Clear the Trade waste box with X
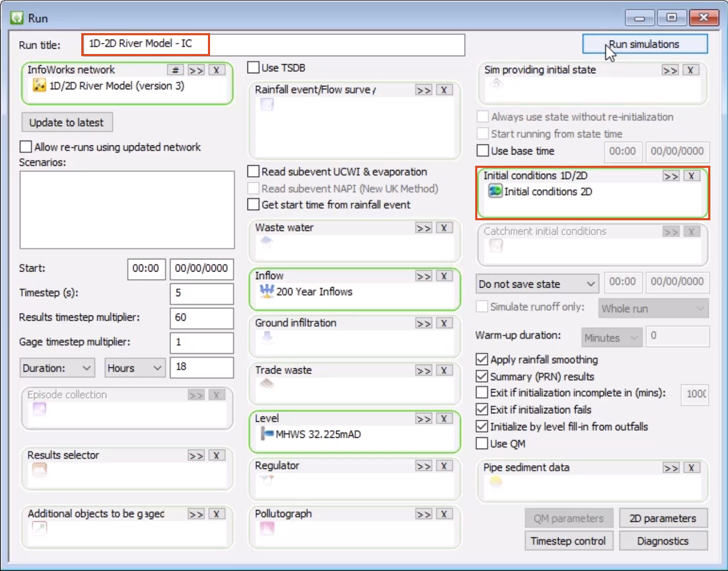Screen dimensions: 728x571 444,371
